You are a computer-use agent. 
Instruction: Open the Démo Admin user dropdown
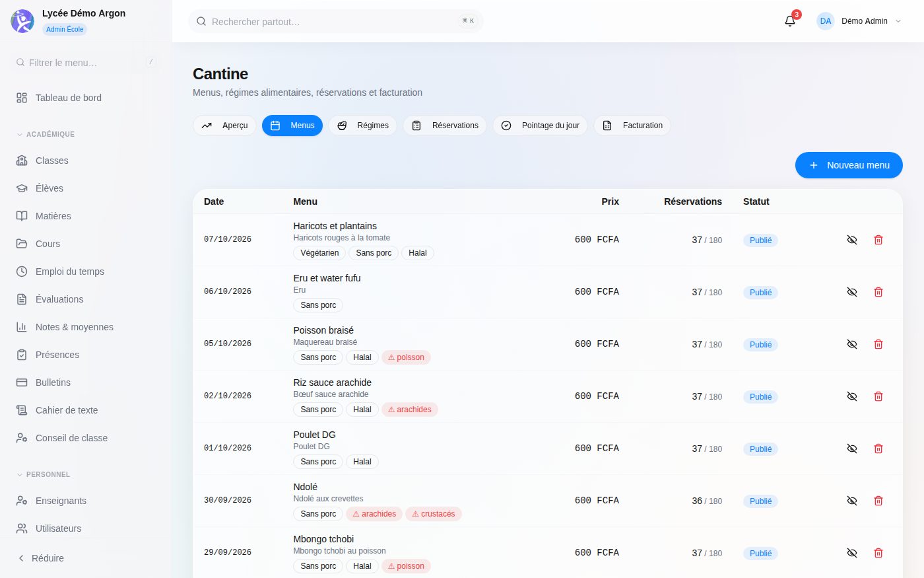(859, 21)
